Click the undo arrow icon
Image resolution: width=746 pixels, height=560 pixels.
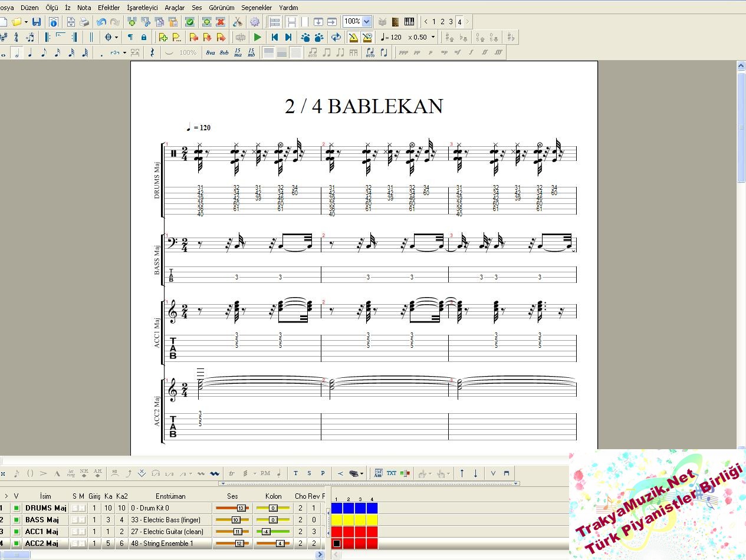101,22
